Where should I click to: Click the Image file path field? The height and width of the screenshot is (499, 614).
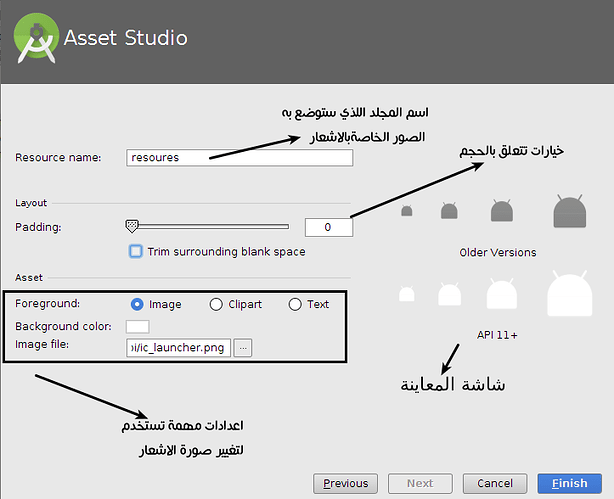(178, 347)
